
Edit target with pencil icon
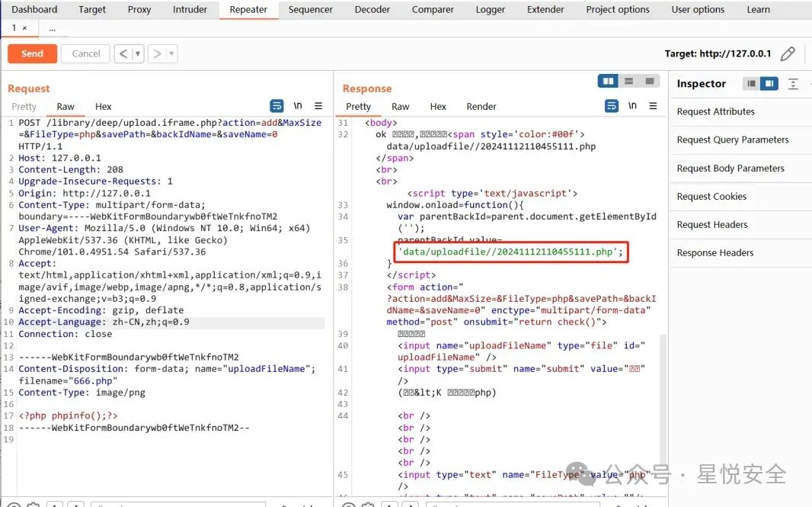pyautogui.click(x=788, y=53)
